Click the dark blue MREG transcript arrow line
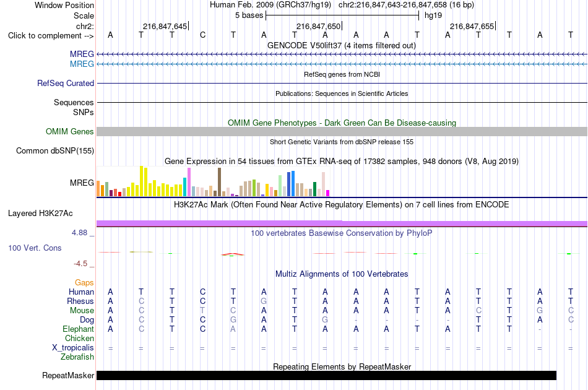The width and height of the screenshot is (588, 390). [x=342, y=54]
